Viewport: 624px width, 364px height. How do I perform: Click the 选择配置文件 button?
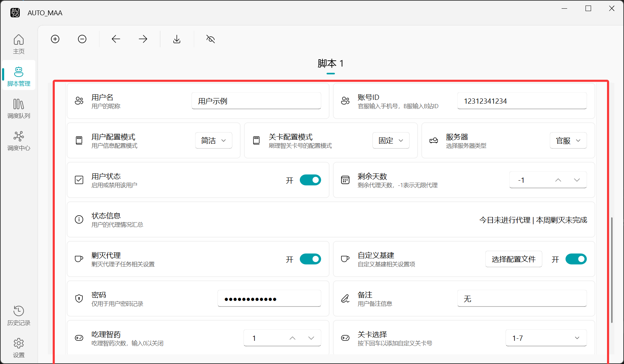point(513,259)
